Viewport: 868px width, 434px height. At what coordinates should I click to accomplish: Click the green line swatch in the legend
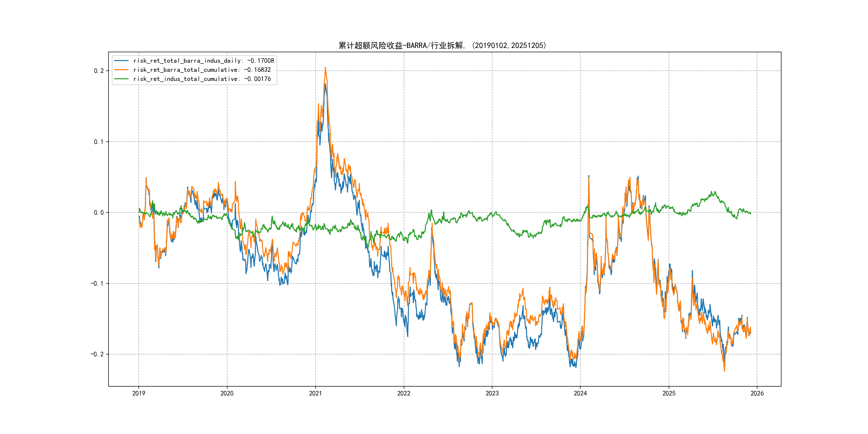(121, 79)
